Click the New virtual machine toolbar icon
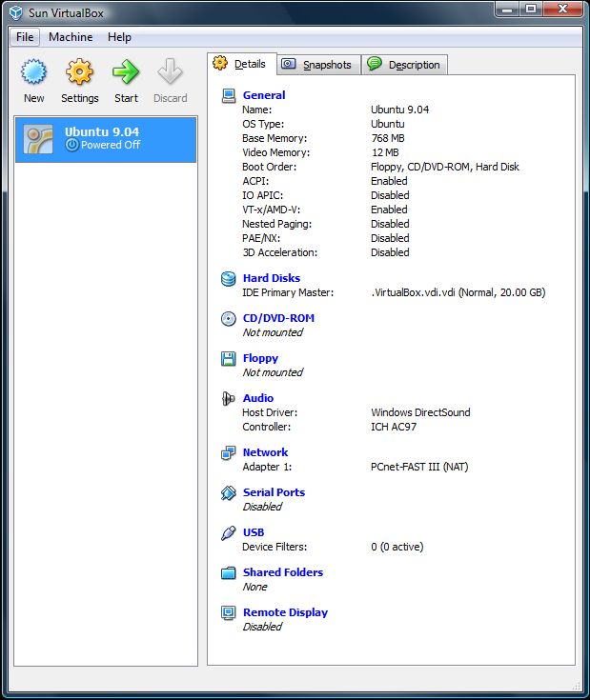590x700 pixels. coord(33,71)
